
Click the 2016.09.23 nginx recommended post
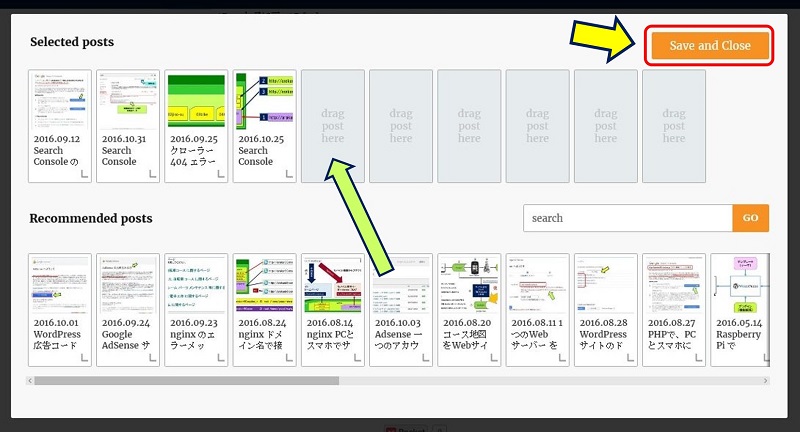[x=196, y=310]
